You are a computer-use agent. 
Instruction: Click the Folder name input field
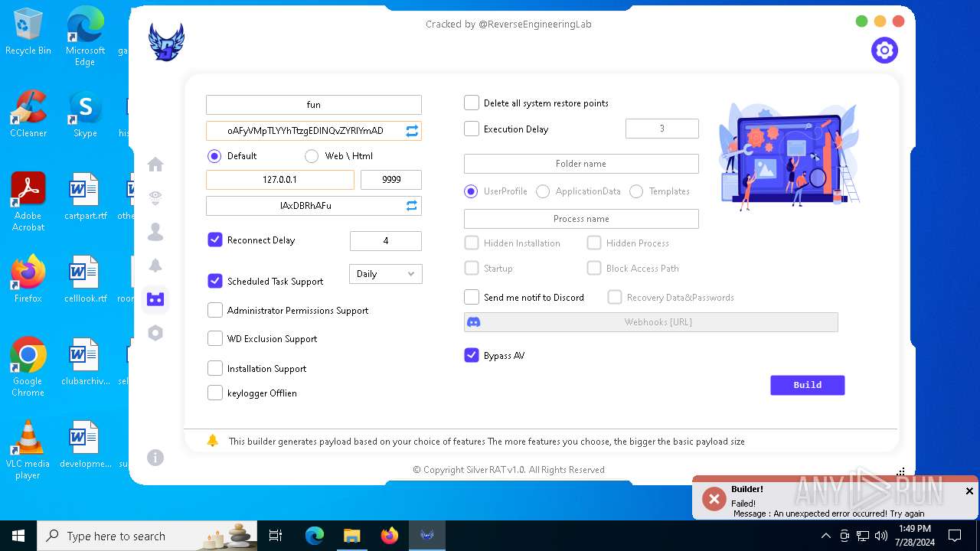pyautogui.click(x=581, y=164)
